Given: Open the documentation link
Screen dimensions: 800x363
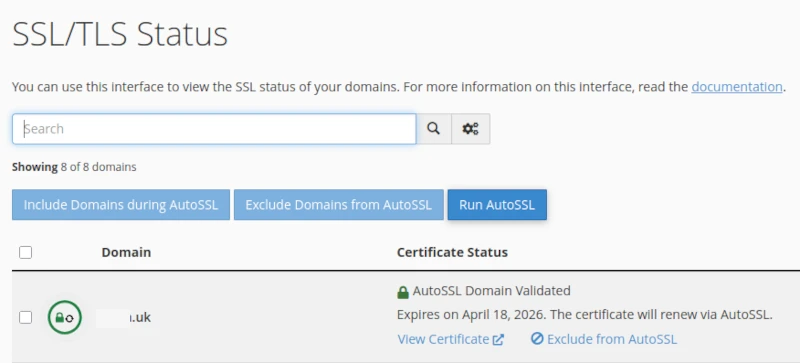Looking at the screenshot, I should (x=737, y=87).
